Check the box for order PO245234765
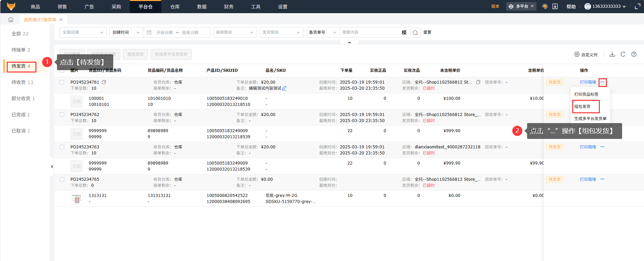The height and width of the screenshot is (261, 644). click(62, 179)
